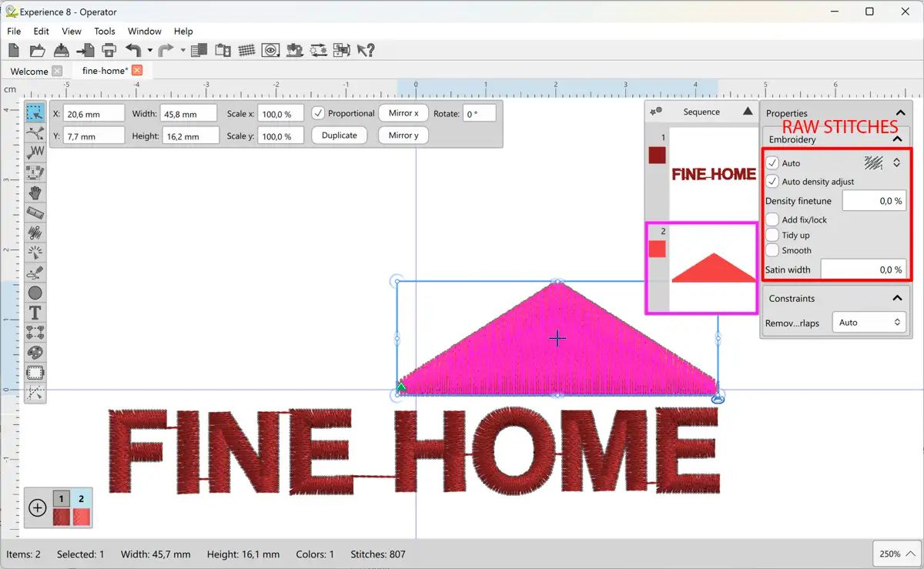924x569 pixels.
Task: Open the Edit menu
Action: [x=41, y=32]
